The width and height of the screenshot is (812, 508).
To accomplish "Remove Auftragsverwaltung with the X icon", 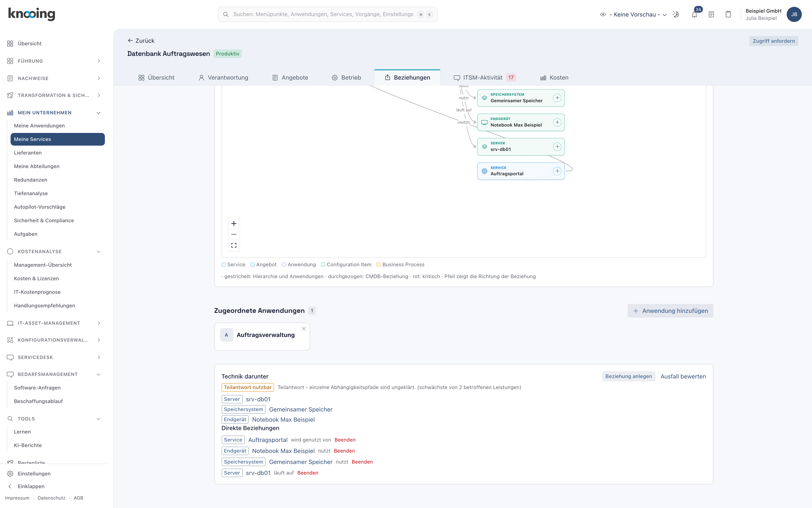I will pyautogui.click(x=304, y=329).
